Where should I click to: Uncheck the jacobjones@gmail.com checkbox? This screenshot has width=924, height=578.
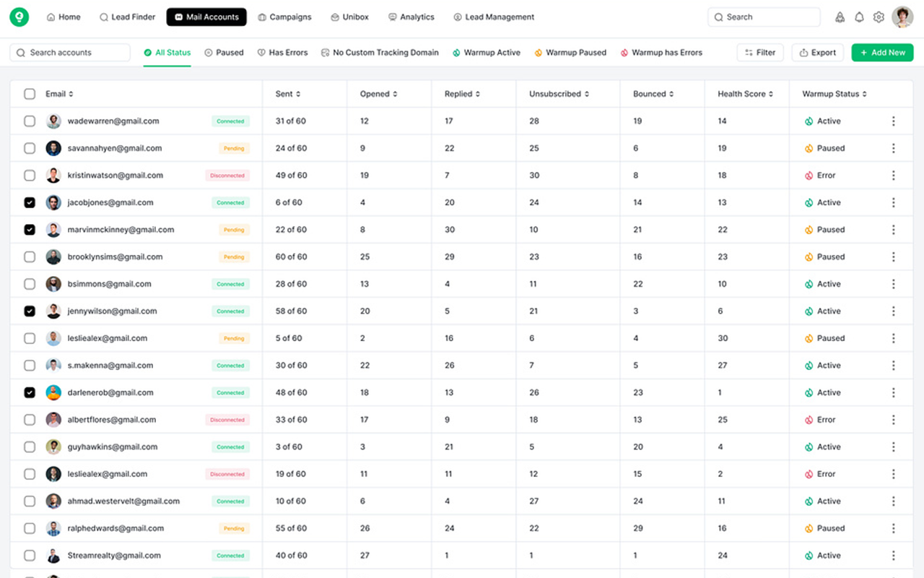tap(30, 203)
